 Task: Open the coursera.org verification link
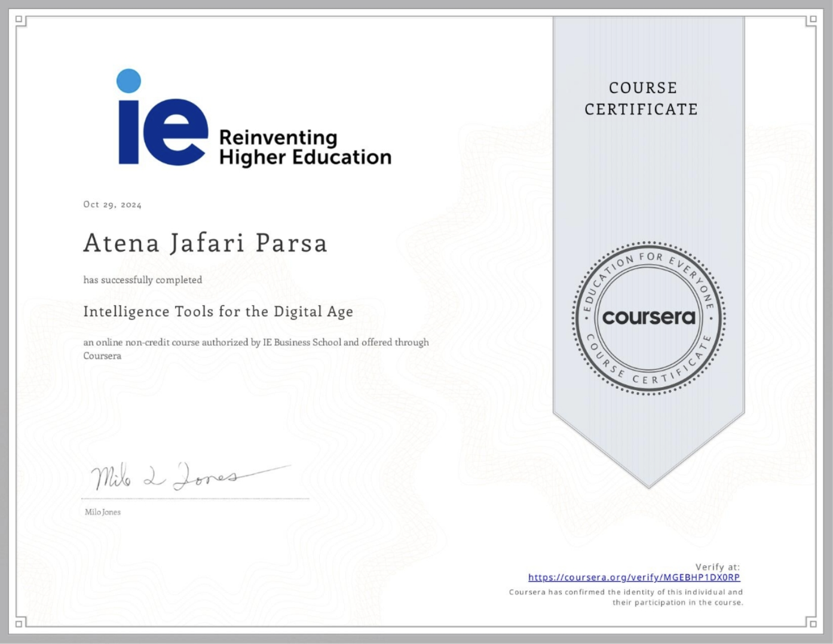point(634,577)
